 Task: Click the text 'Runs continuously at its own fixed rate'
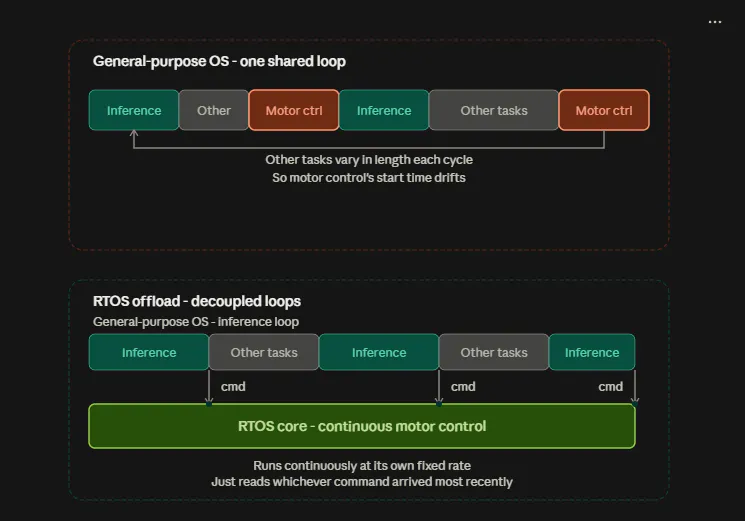pos(362,465)
